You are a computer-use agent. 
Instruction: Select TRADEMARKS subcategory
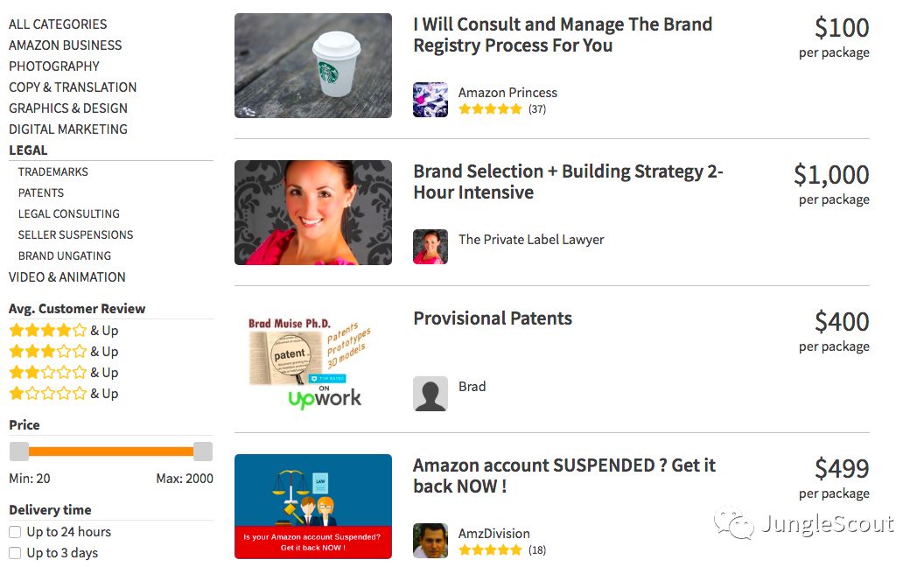click(53, 172)
